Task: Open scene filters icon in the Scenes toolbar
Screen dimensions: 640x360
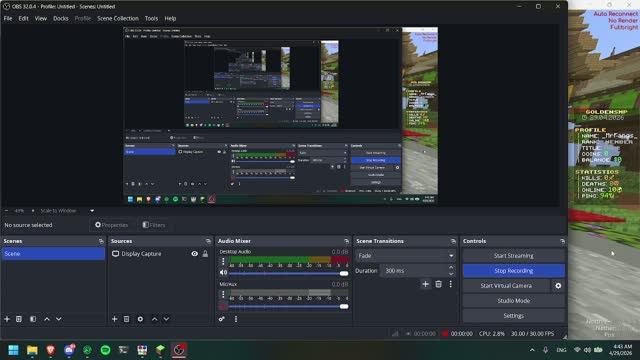Action: click(33, 319)
